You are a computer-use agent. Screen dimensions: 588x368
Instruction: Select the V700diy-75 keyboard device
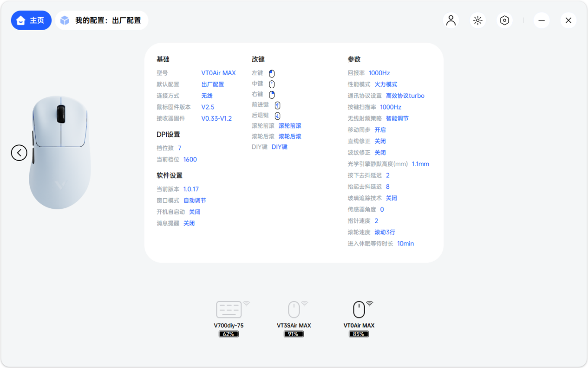point(229,316)
